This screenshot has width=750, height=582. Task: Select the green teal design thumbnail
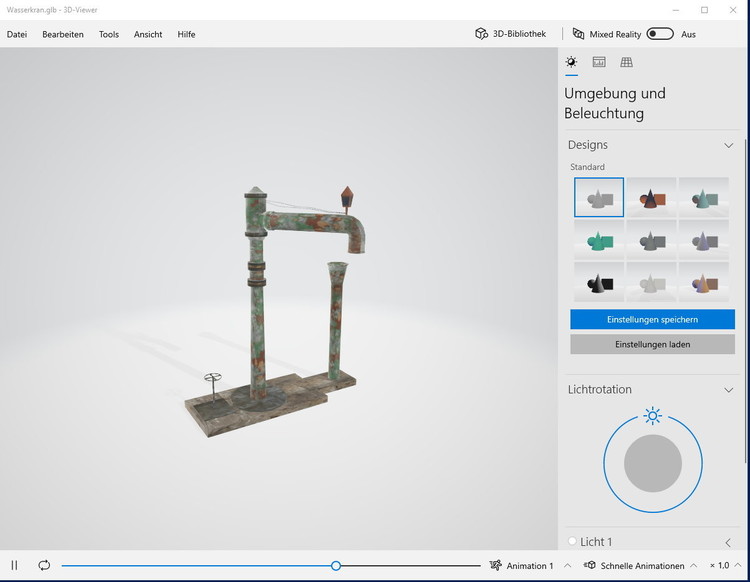[x=599, y=240]
